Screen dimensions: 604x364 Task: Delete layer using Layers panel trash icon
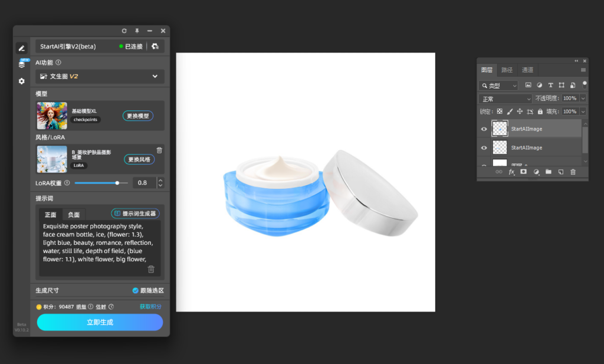[x=573, y=172]
